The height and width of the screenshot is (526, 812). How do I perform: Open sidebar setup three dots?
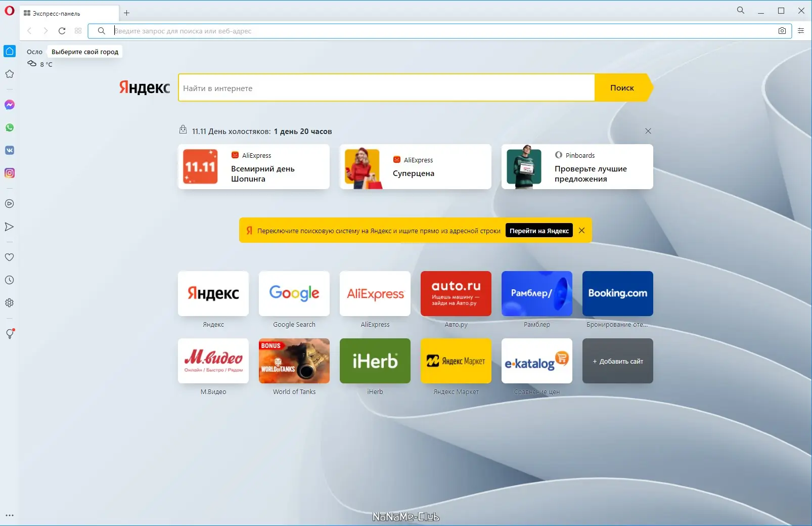pyautogui.click(x=10, y=515)
